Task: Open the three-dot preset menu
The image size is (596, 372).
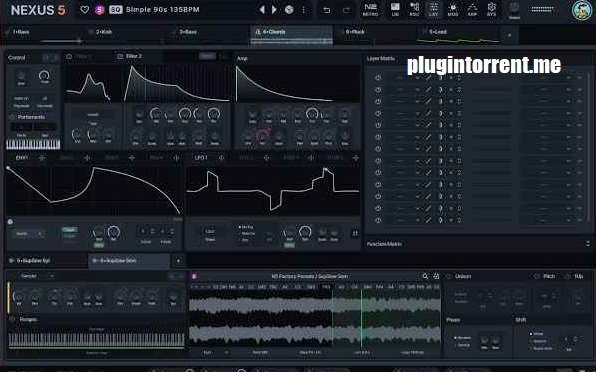Action: (303, 9)
